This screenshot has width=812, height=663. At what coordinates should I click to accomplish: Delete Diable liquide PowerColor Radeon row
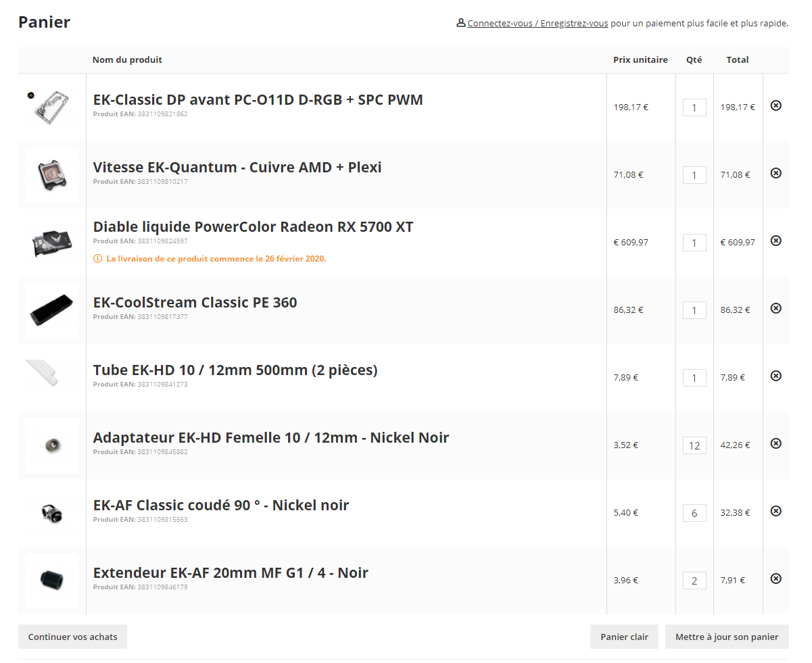(776, 241)
